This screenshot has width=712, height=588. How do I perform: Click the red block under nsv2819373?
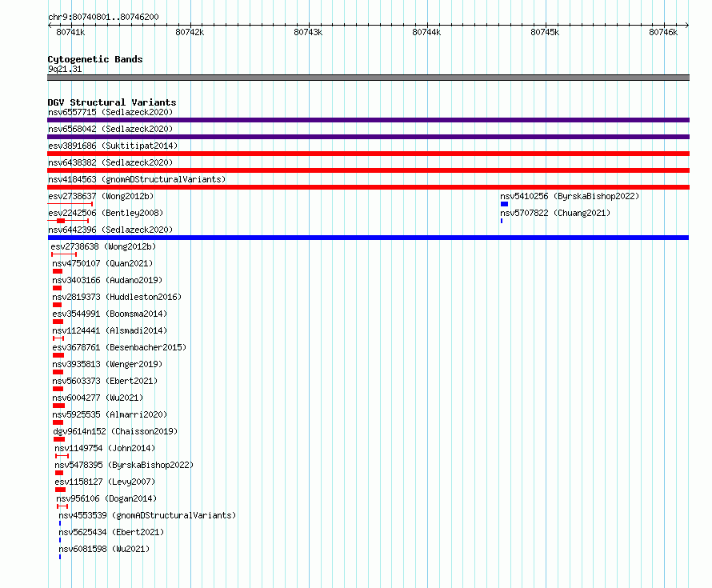pyautogui.click(x=58, y=305)
